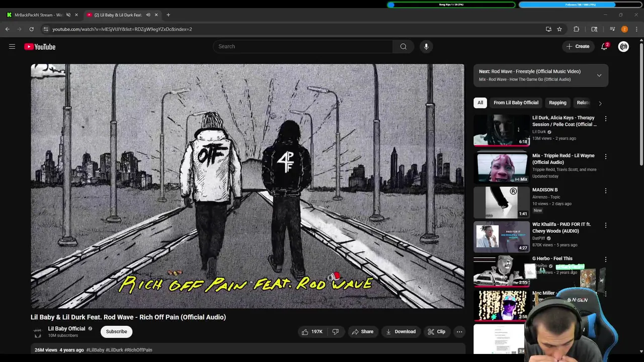Open Wiz Khalifa PAID FOR IT thumbnail
This screenshot has width=644, height=362.
tap(501, 236)
